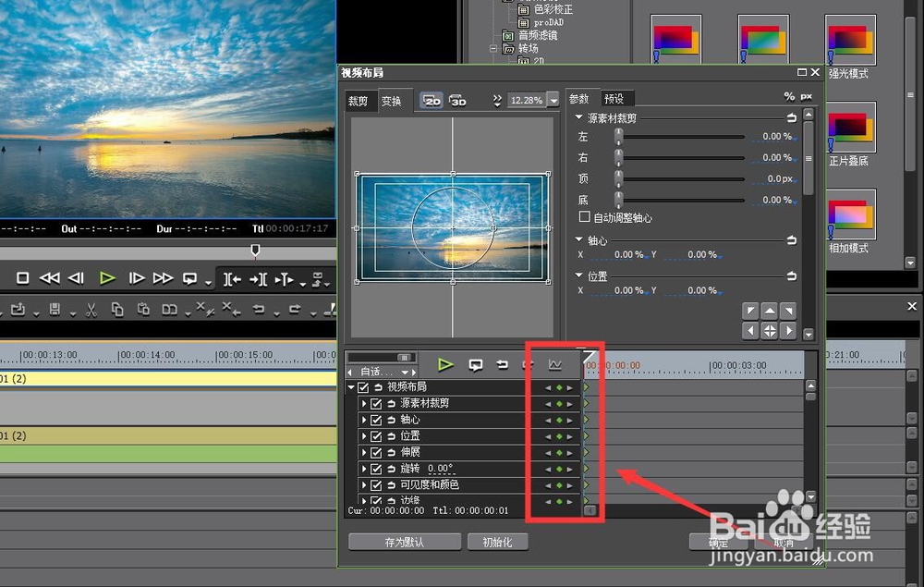Click the 顶 crop slider handle
924x587 pixels.
[618, 179]
